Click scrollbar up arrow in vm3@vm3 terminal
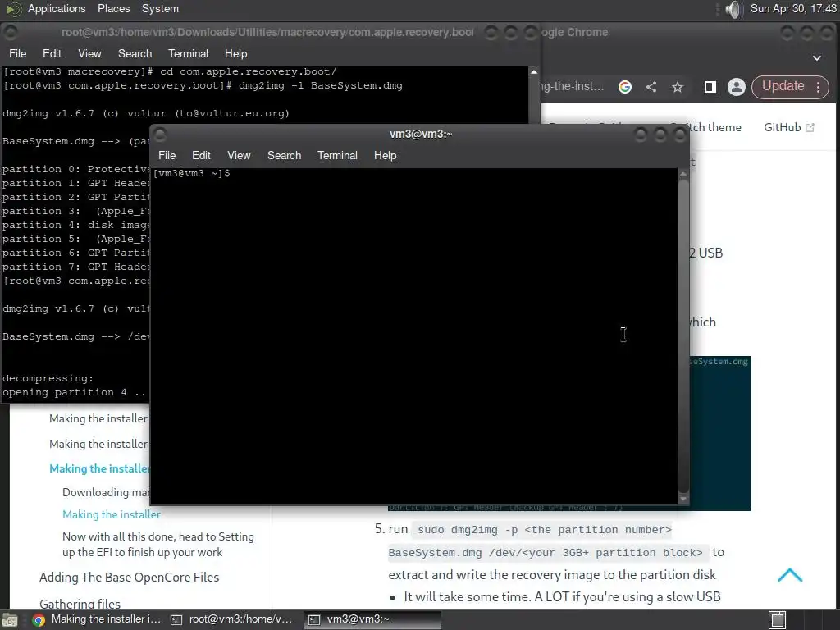 683,174
